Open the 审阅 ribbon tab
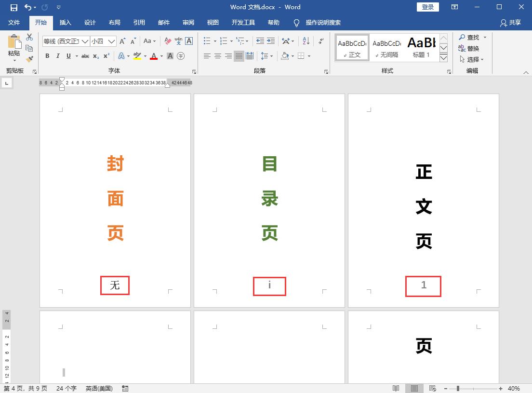 (x=188, y=22)
